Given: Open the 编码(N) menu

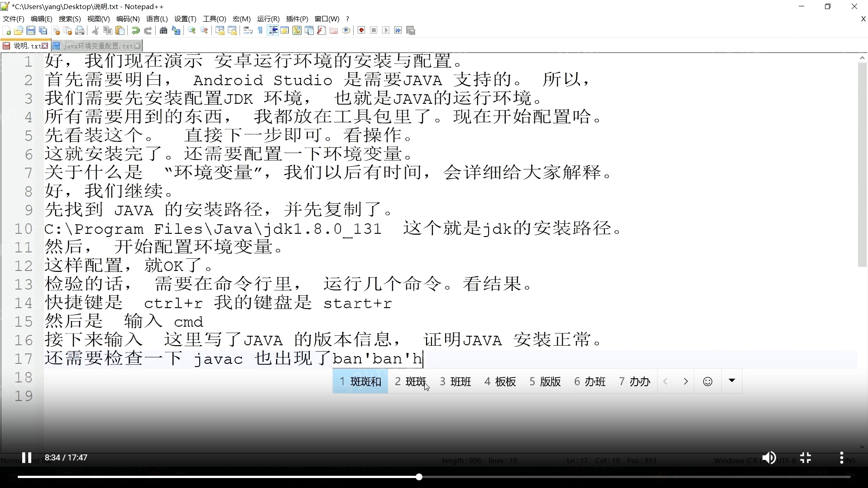Looking at the screenshot, I should 128,19.
